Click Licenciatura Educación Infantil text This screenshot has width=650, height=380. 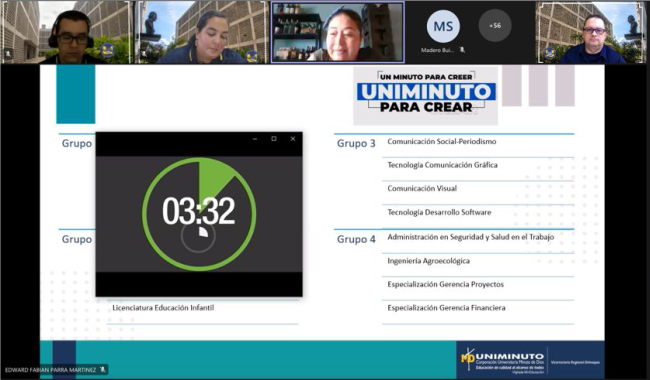pos(163,308)
